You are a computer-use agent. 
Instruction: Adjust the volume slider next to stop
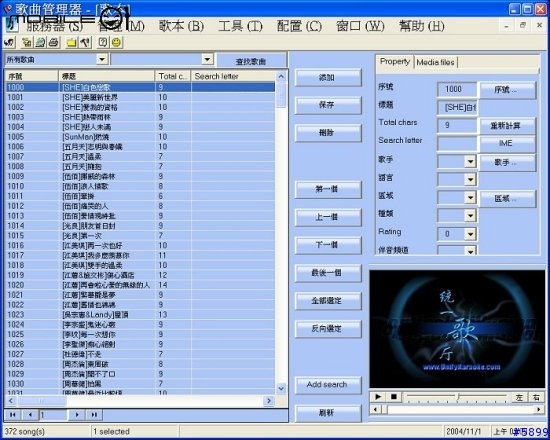(x=457, y=396)
